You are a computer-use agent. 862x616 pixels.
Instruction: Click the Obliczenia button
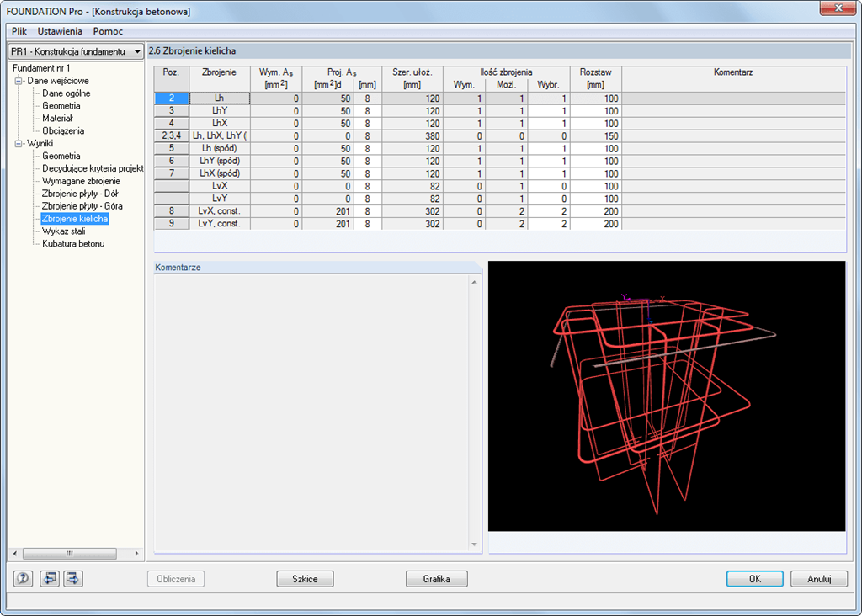[176, 579]
